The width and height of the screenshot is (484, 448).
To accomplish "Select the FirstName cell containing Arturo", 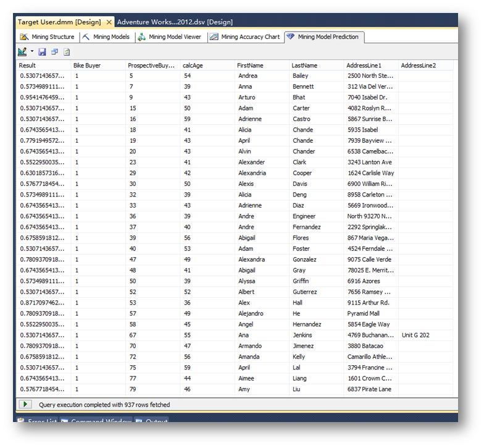I will coord(247,98).
